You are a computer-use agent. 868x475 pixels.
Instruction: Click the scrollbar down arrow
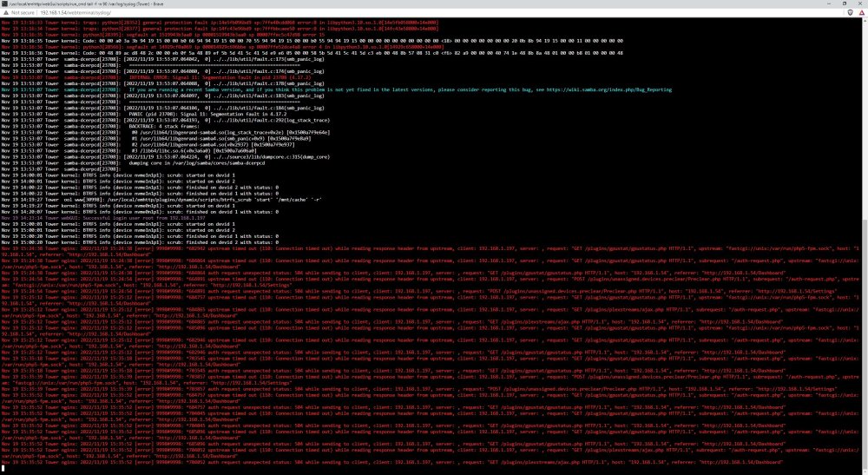click(865, 472)
